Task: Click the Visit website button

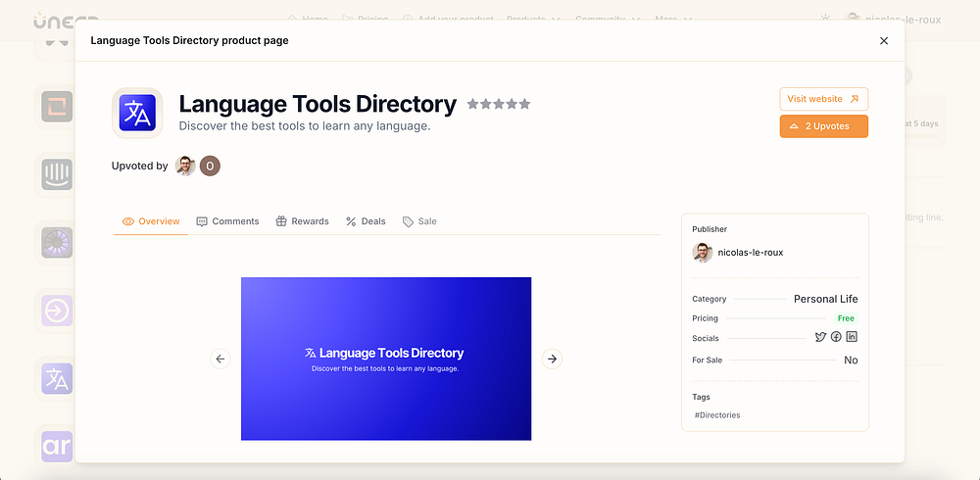Action: tap(824, 99)
